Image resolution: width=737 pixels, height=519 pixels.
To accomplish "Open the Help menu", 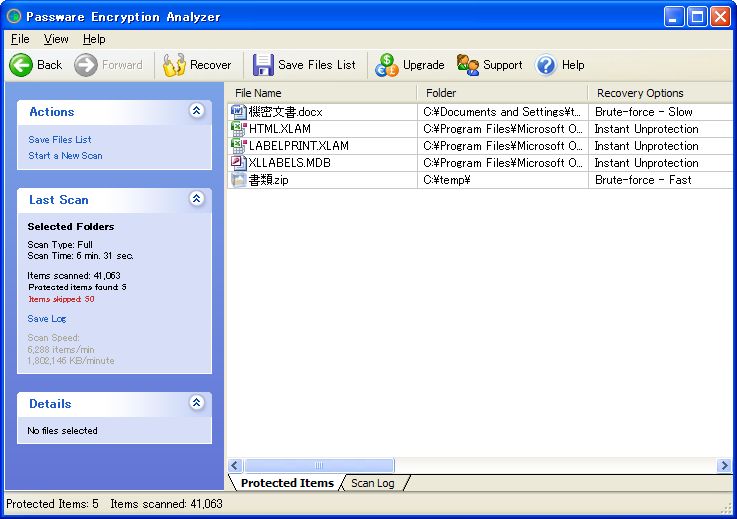I will (x=94, y=39).
